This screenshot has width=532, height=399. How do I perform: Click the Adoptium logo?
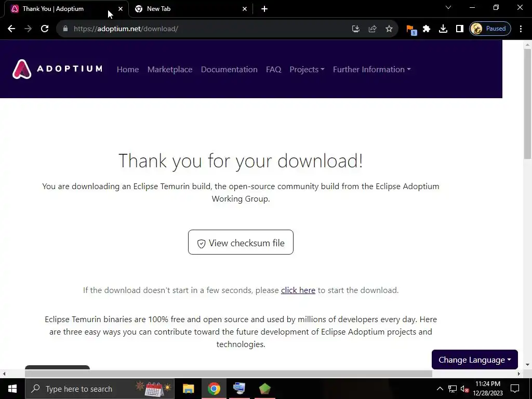click(57, 69)
